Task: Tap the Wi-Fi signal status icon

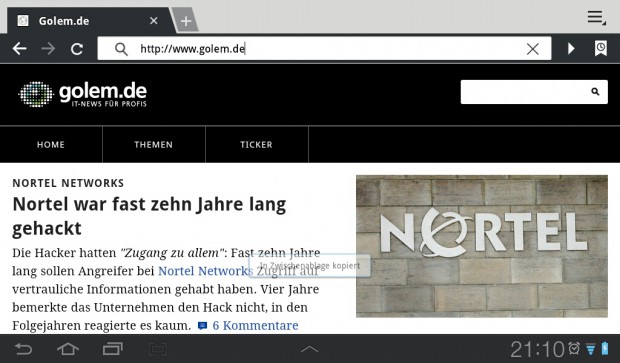Action: point(591,349)
